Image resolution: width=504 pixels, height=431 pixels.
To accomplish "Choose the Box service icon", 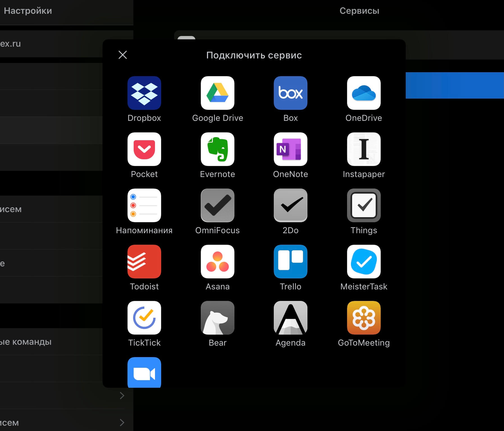I will pos(291,93).
